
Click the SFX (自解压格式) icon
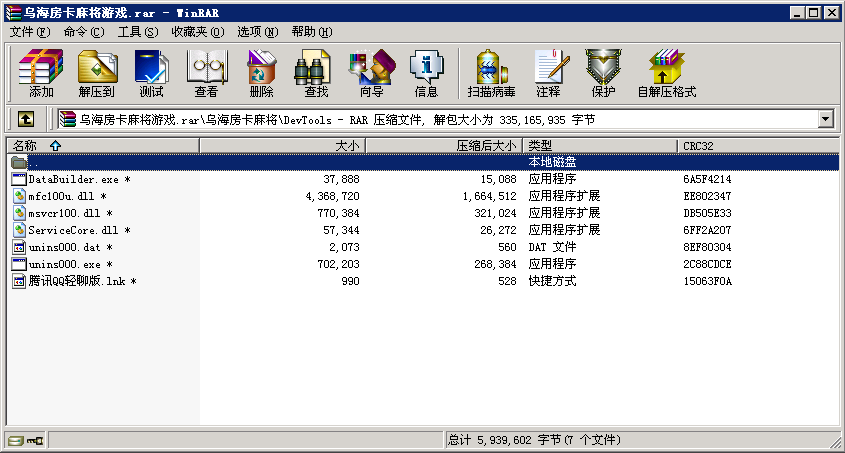(x=666, y=74)
